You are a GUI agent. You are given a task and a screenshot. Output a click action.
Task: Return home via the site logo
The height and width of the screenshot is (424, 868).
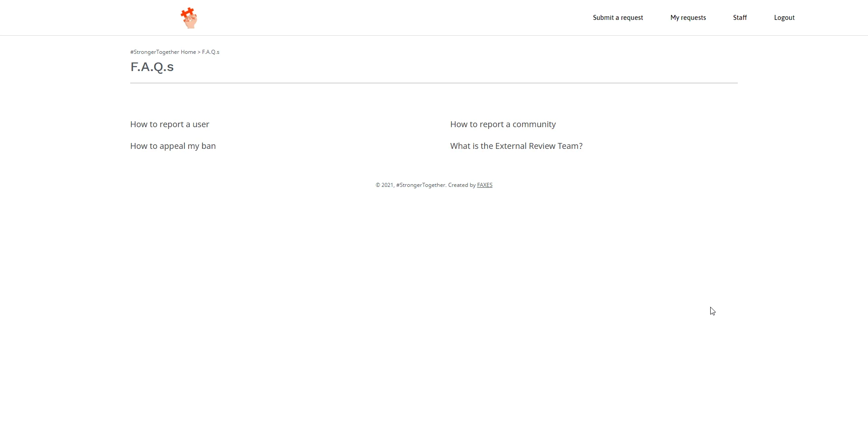pos(189,17)
